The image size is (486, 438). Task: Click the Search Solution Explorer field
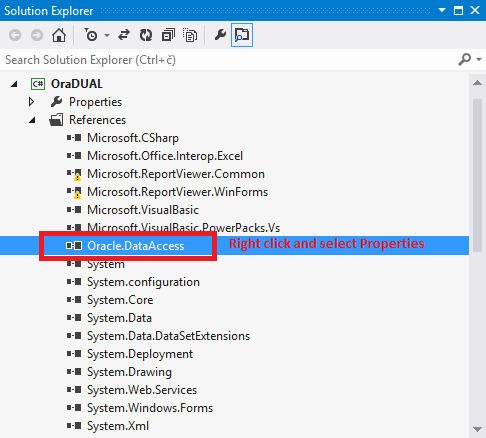tap(228, 60)
